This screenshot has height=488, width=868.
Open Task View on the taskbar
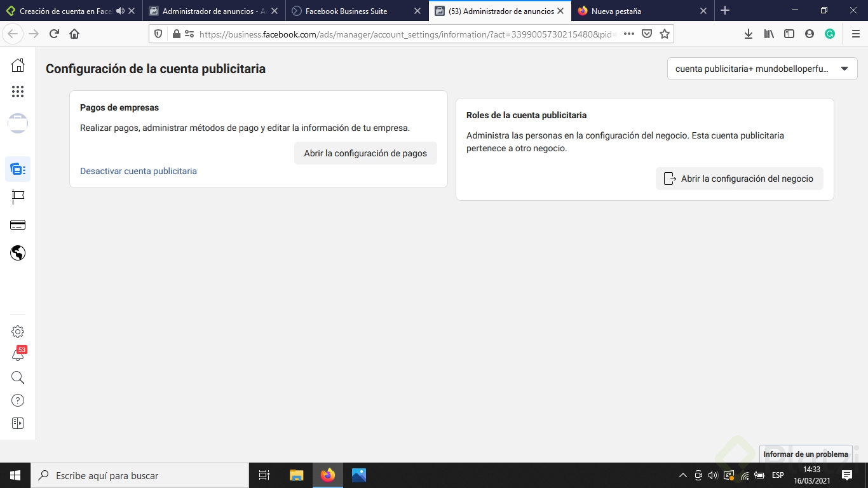click(x=264, y=475)
